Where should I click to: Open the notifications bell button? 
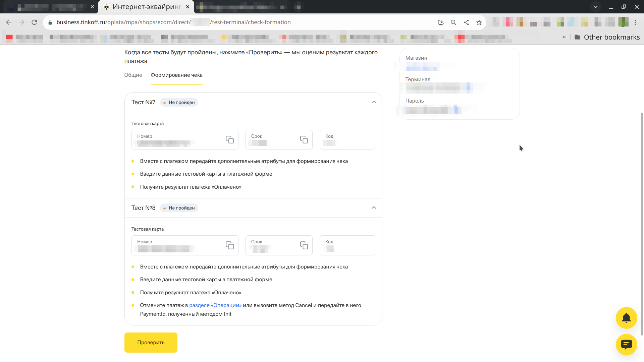point(626,318)
